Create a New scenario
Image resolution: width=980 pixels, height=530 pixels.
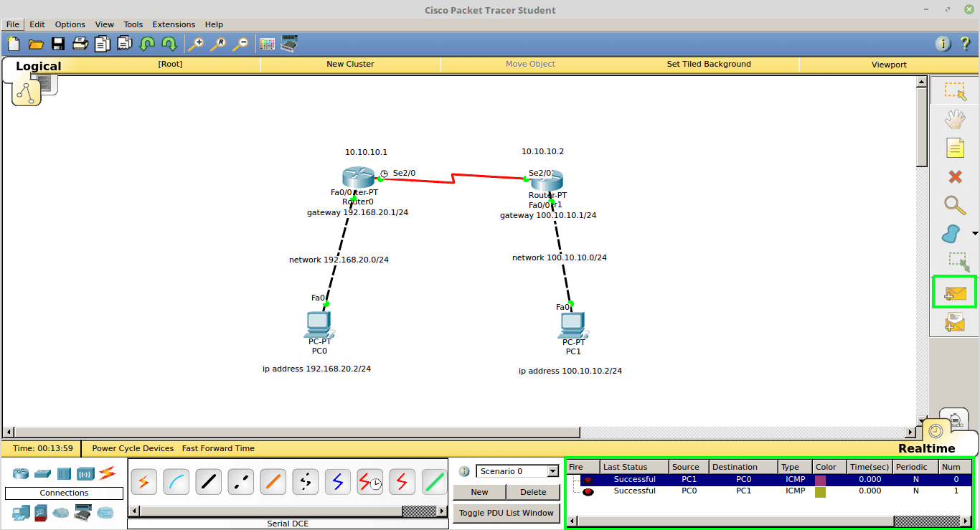pyautogui.click(x=479, y=492)
